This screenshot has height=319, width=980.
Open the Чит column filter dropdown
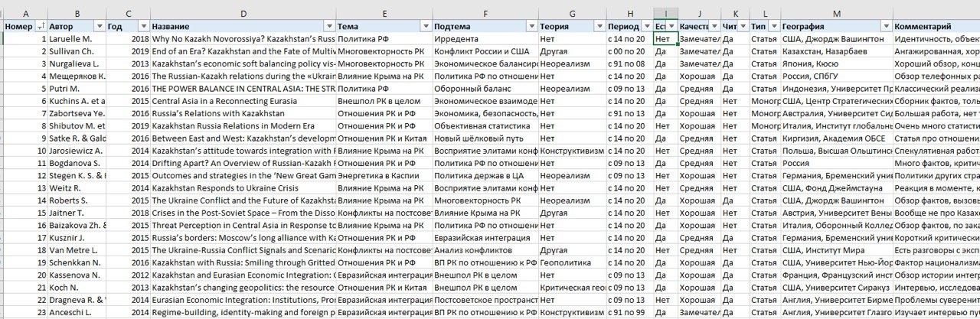point(745,26)
